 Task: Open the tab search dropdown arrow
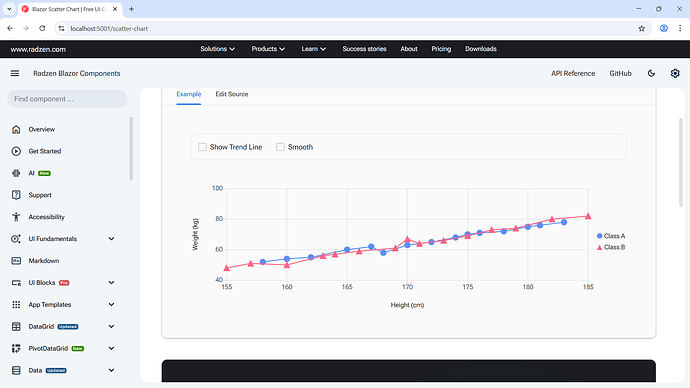point(9,9)
